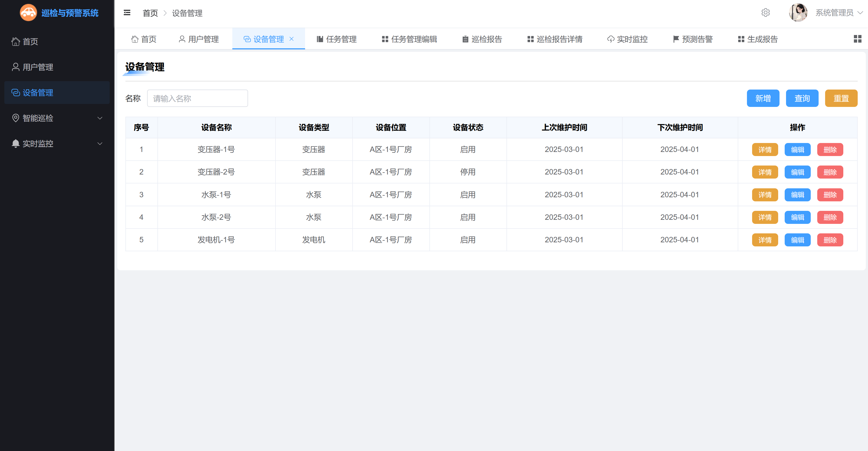Click the bell icon for 实时监控
868x451 pixels.
pos(15,144)
